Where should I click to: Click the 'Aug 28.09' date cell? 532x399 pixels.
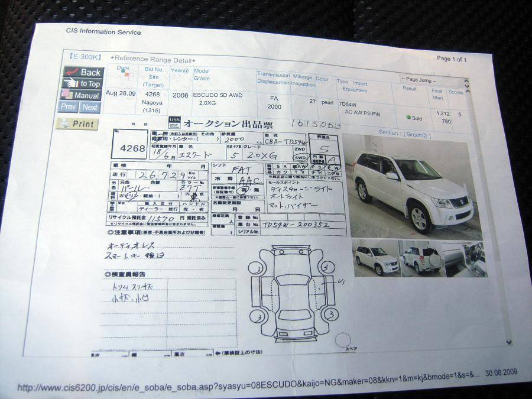[x=121, y=93]
